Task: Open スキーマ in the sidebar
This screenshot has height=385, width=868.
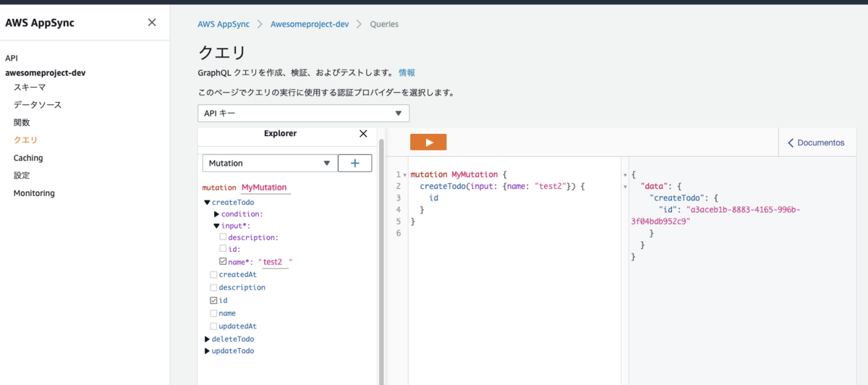Action: [30, 87]
